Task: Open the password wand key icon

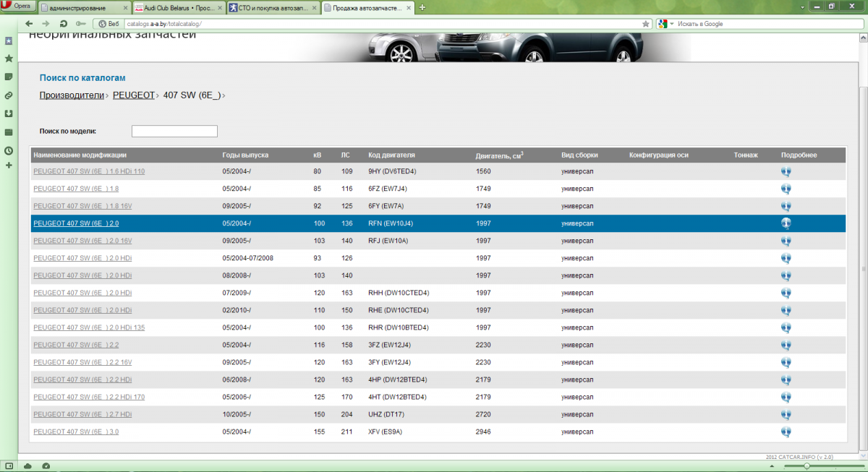Action: 81,24
